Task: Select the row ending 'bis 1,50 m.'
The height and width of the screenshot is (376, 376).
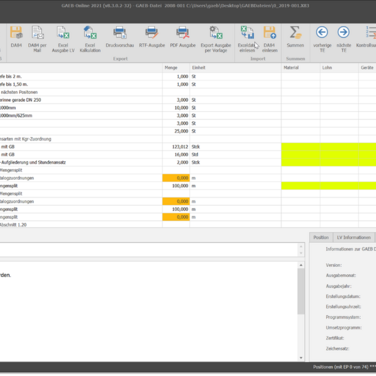Action: pos(188,84)
